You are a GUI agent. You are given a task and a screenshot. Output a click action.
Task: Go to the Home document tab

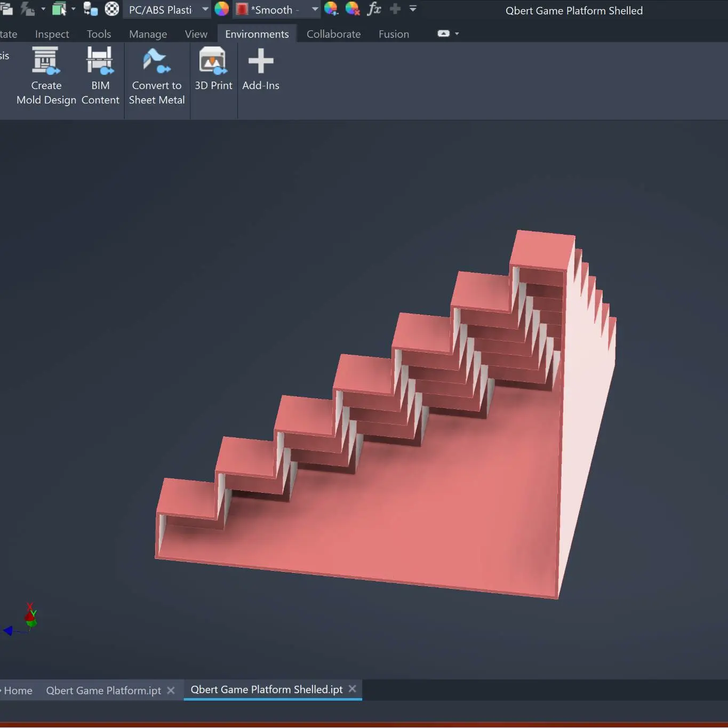coord(18,691)
